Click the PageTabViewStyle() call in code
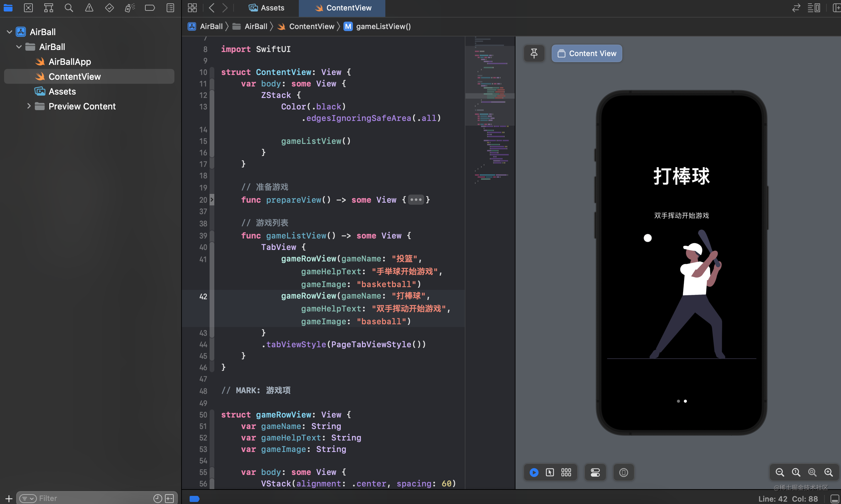Image resolution: width=841 pixels, height=504 pixels. point(377,344)
